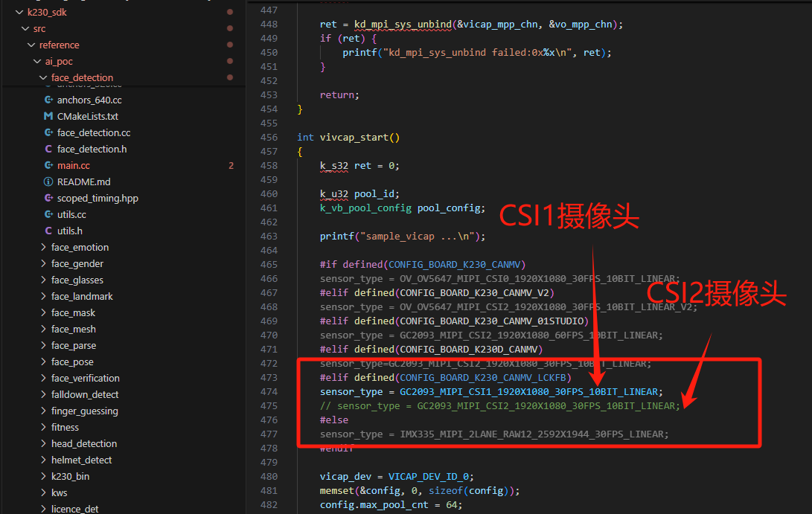Click the C header icon beside face_detection.h

point(48,149)
